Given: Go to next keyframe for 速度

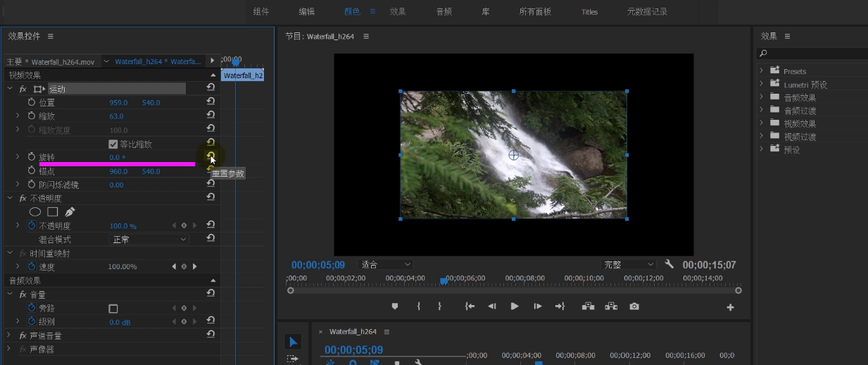Looking at the screenshot, I should pos(194,266).
